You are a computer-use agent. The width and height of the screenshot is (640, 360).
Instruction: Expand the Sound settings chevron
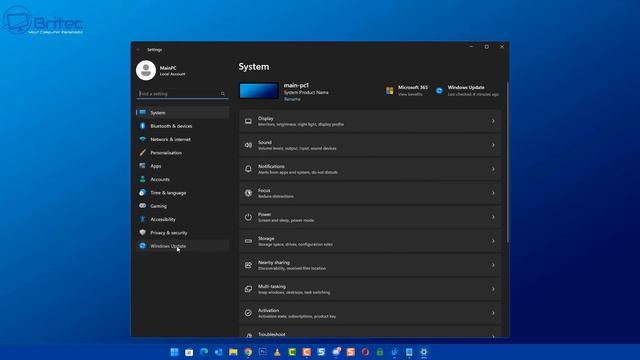493,145
